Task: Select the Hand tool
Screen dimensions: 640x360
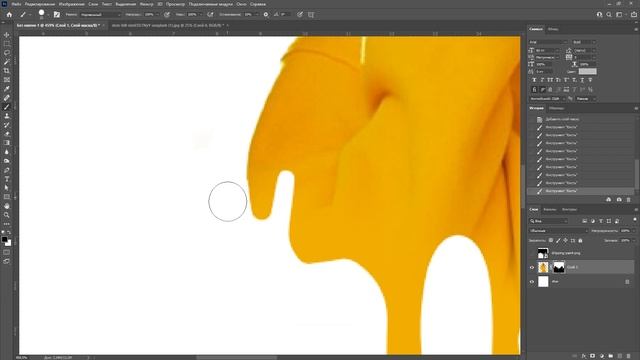Action: [7, 206]
